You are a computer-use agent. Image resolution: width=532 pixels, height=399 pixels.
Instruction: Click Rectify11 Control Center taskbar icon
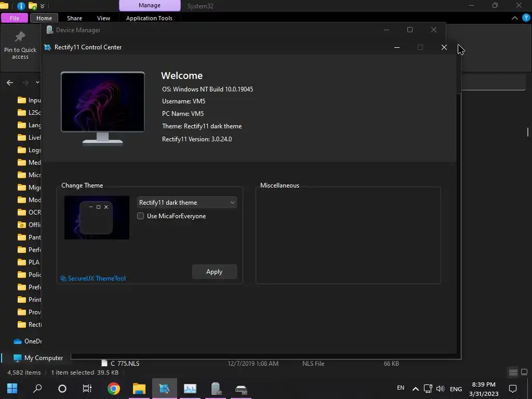[165, 389]
